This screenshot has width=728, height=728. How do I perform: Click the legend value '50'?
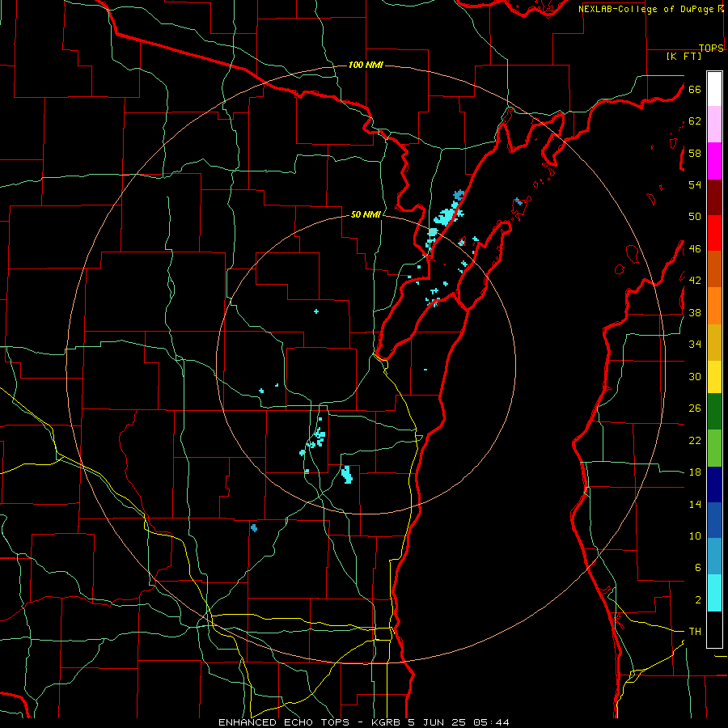[x=695, y=217]
